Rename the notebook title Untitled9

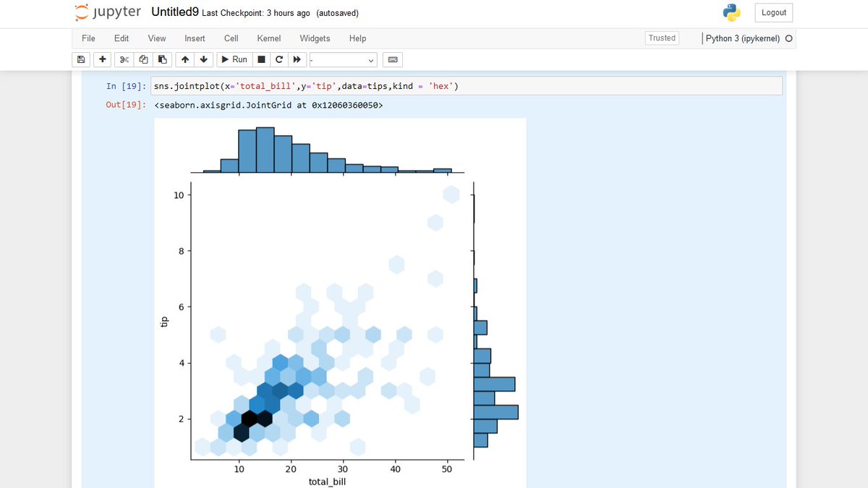[175, 12]
